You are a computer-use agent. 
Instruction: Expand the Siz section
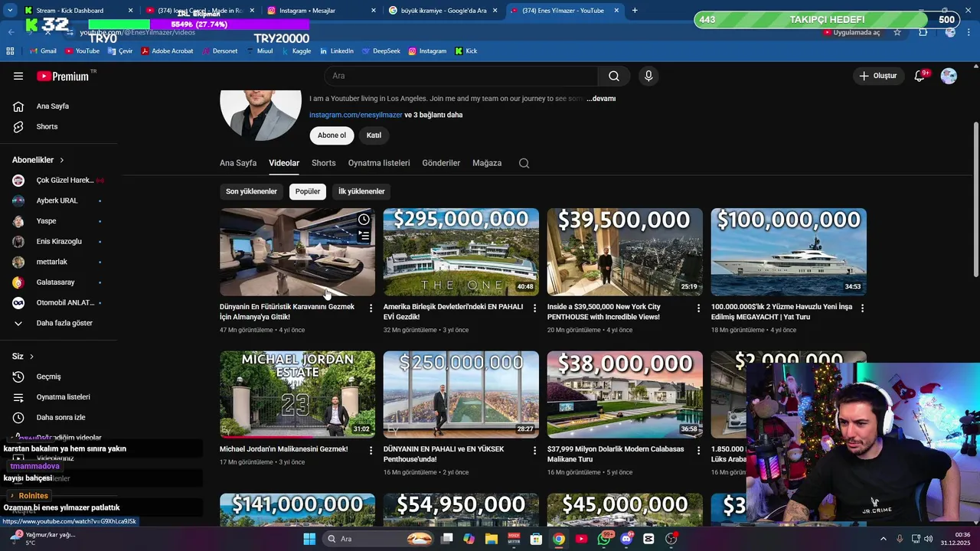pyautogui.click(x=23, y=357)
